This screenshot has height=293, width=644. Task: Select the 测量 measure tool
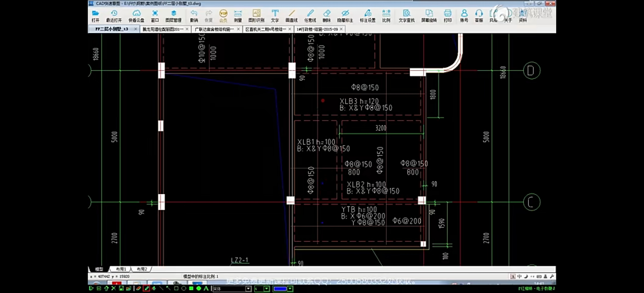238,16
